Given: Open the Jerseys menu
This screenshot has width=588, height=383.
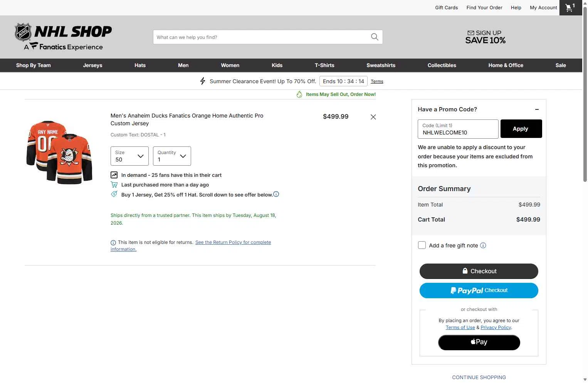Looking at the screenshot, I should click(x=92, y=66).
